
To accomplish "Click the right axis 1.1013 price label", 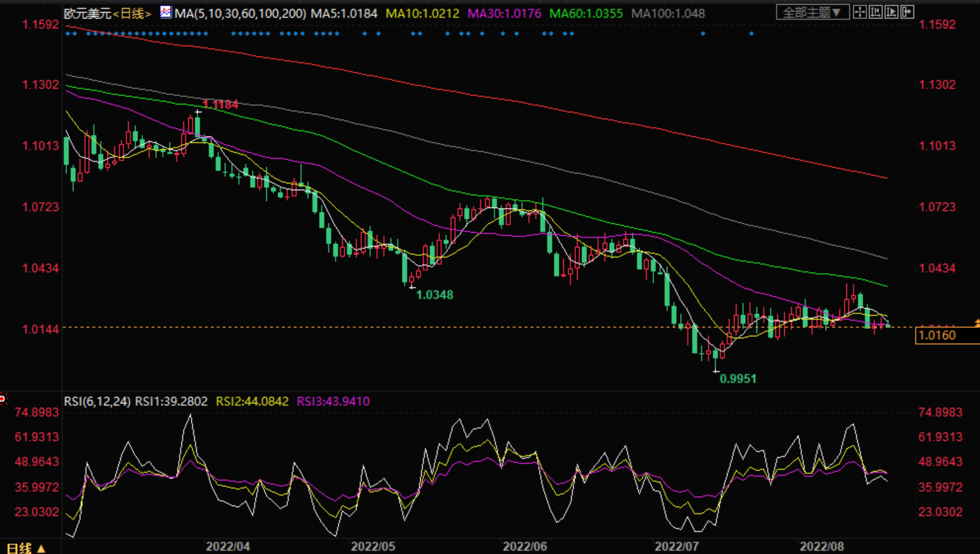I will point(937,146).
